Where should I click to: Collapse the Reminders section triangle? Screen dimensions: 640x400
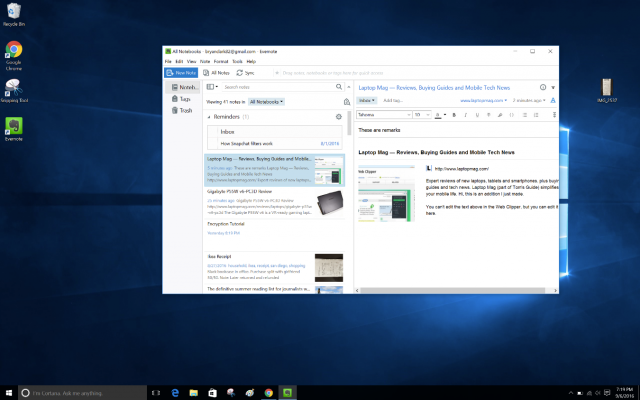tap(209, 117)
